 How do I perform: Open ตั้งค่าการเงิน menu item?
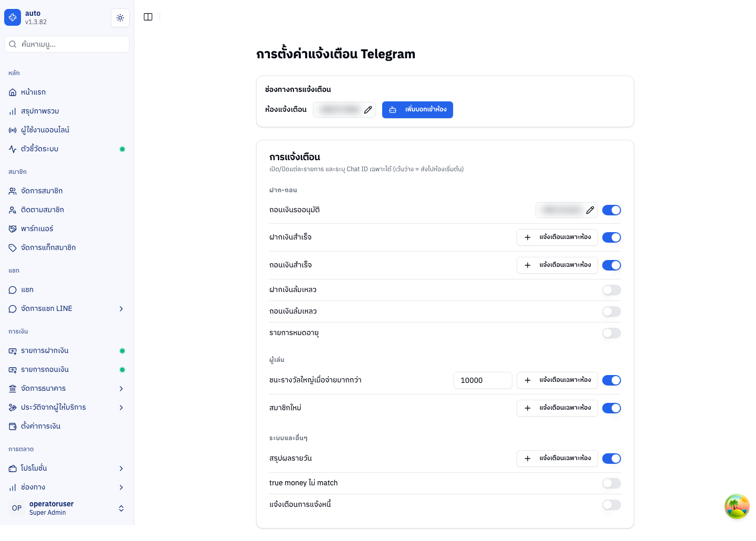pyautogui.click(x=67, y=426)
